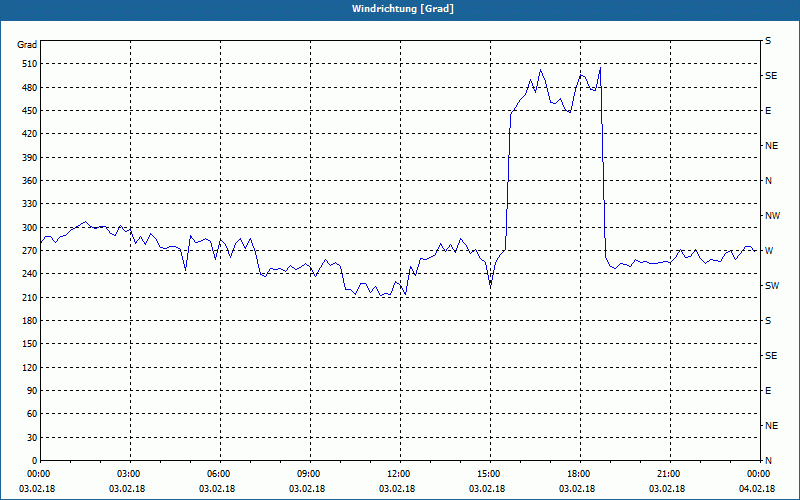
Task: Select the y-axis value 270
Action: point(30,251)
